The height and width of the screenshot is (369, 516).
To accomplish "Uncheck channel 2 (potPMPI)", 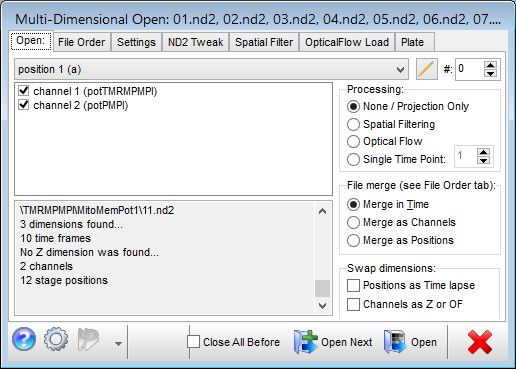I will click(x=24, y=105).
